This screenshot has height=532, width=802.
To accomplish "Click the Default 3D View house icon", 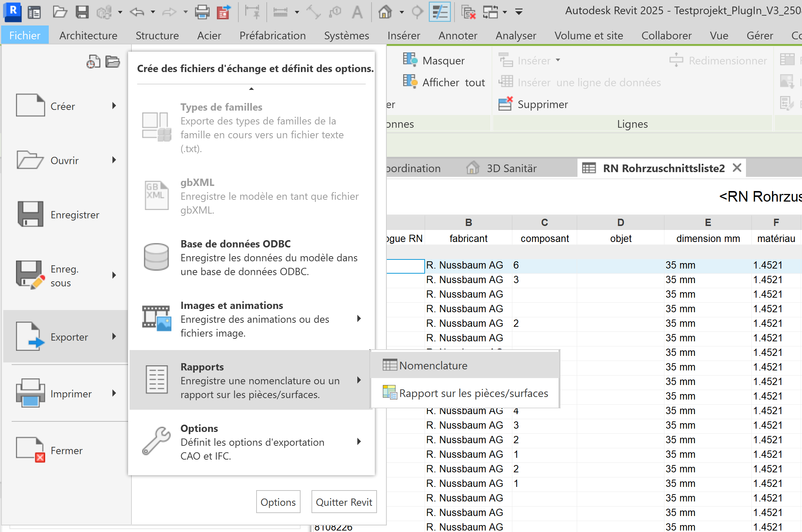I will tap(385, 12).
